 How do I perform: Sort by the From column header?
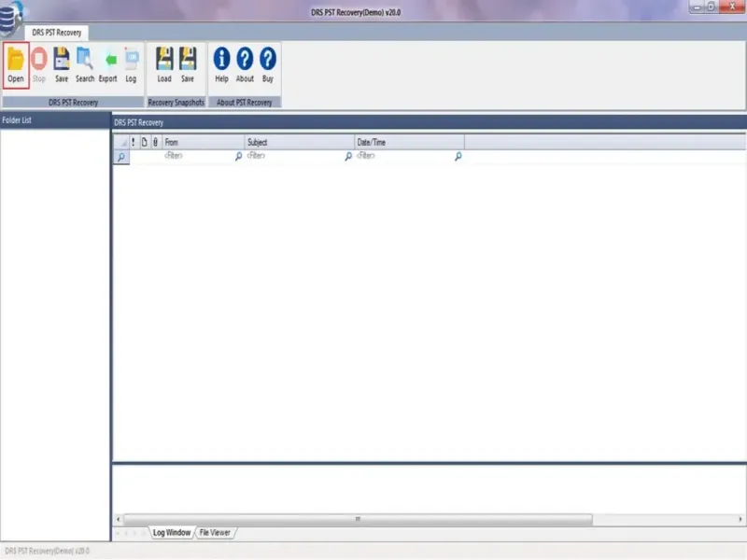tap(204, 142)
